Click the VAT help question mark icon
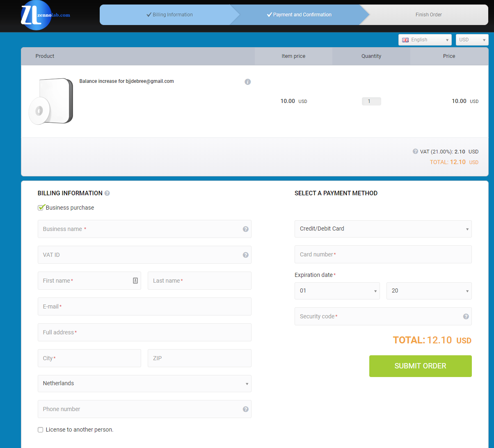The image size is (494, 448). tap(415, 151)
